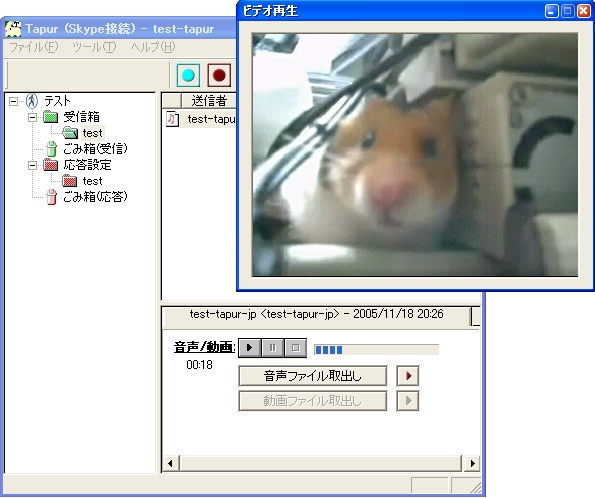The image size is (595, 498).
Task: Play the audio/video message
Action: coord(249,348)
